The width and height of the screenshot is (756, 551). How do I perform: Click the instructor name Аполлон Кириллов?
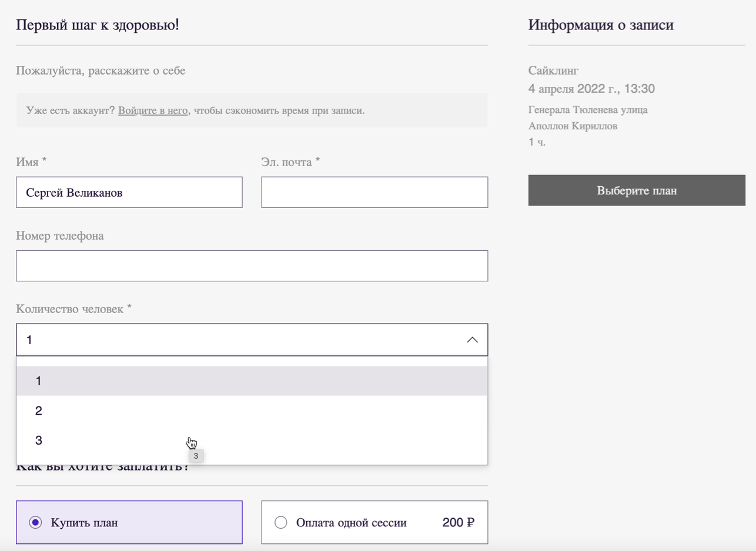point(573,126)
